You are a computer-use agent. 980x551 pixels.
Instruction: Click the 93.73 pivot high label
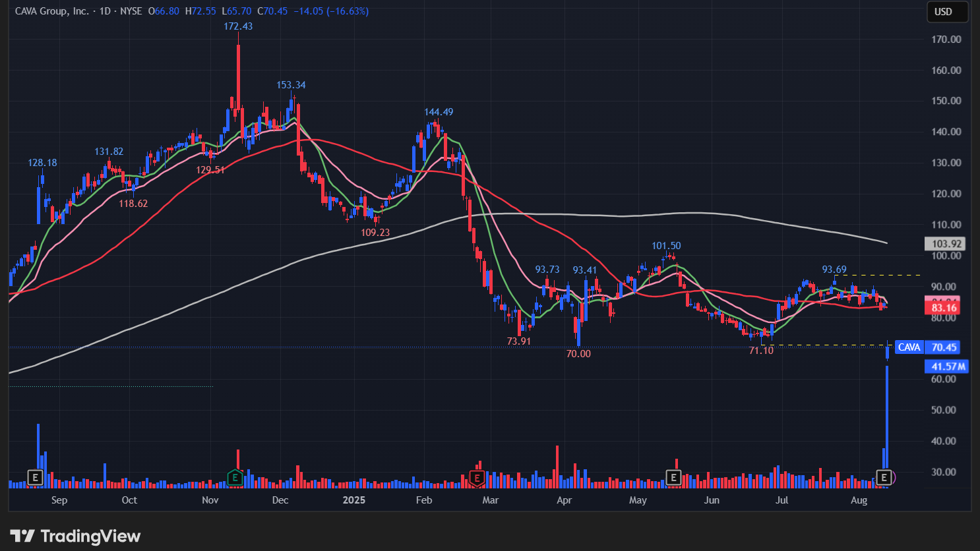(547, 270)
